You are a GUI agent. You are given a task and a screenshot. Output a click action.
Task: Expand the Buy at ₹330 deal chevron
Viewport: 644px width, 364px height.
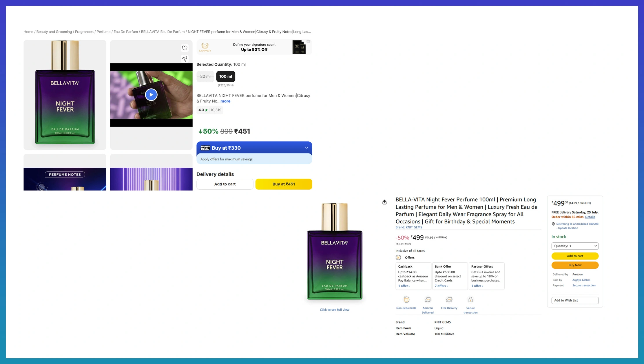coord(307,148)
